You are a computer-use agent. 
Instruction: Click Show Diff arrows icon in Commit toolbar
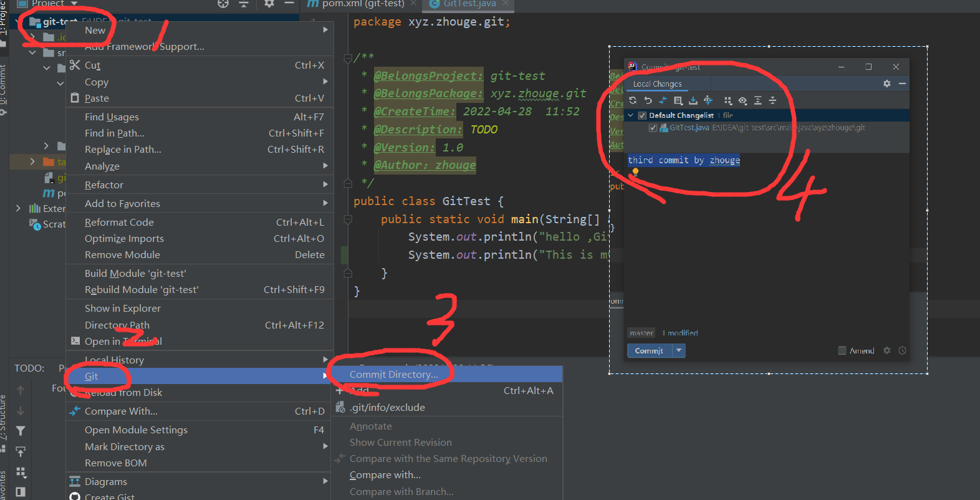(663, 100)
